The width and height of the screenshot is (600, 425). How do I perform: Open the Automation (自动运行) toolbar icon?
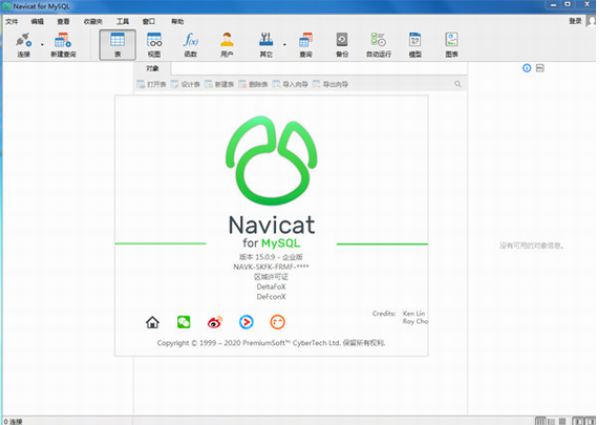(379, 42)
